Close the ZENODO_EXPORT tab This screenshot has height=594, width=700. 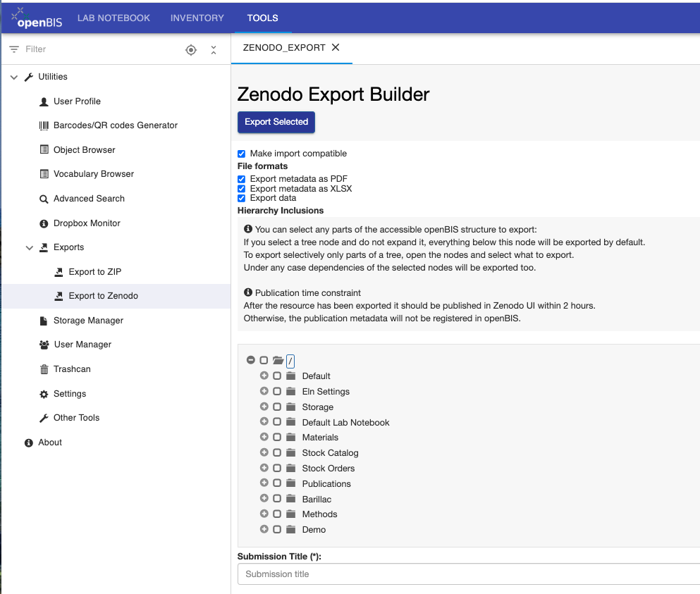click(x=336, y=47)
